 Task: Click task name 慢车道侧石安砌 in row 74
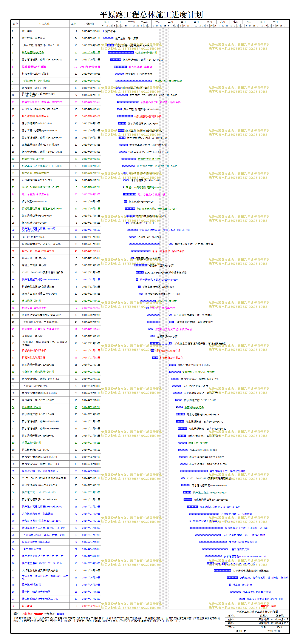(x=32, y=549)
